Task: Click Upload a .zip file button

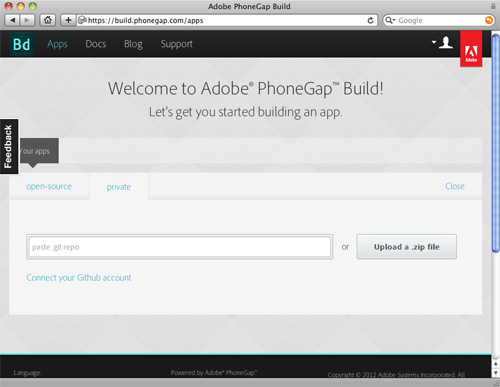Action: coord(407,247)
